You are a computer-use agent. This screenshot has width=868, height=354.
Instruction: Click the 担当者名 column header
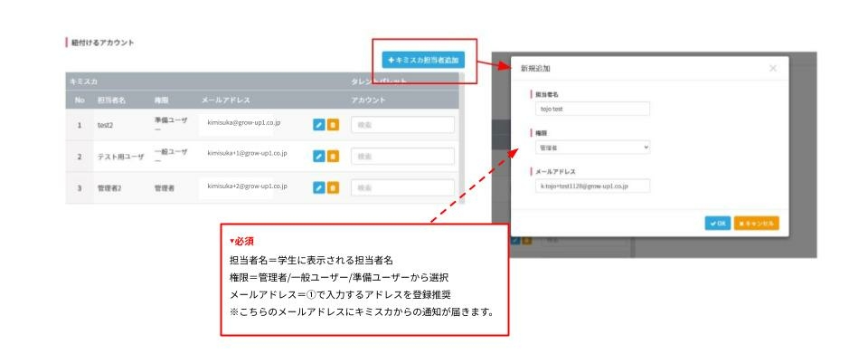click(x=111, y=100)
